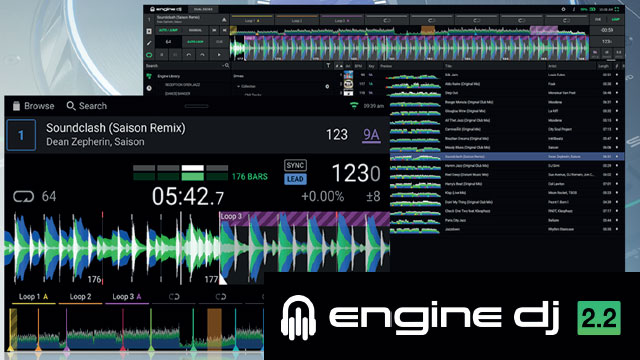Viewport: 640px width, 360px height.
Task: Sort by the BPM column header
Action: click(358, 66)
